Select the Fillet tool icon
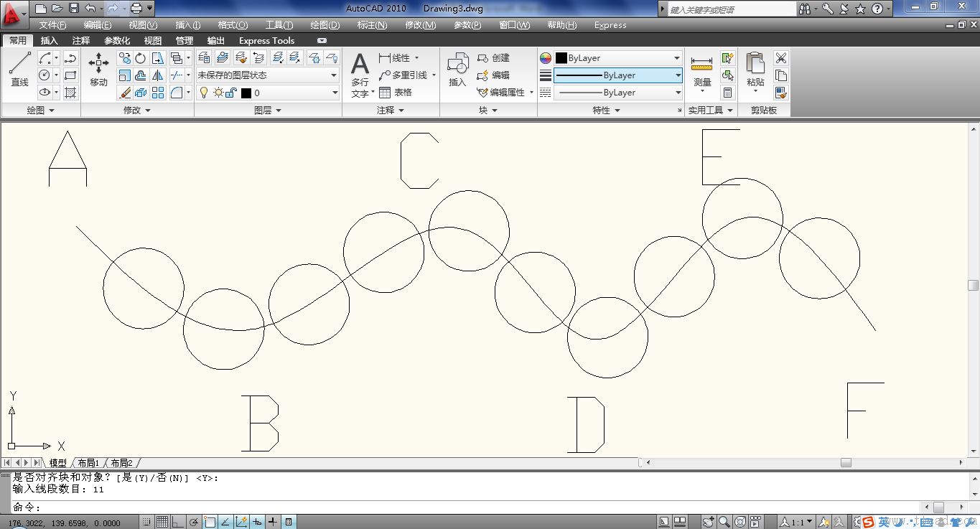This screenshot has height=529, width=980. [x=176, y=92]
